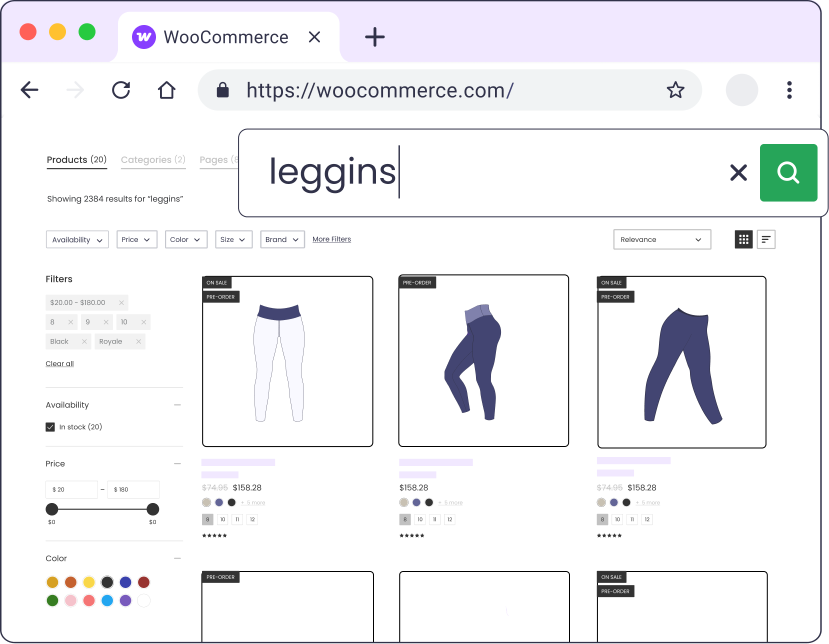Go back using the browser back arrow
The image size is (829, 644).
pyautogui.click(x=29, y=90)
